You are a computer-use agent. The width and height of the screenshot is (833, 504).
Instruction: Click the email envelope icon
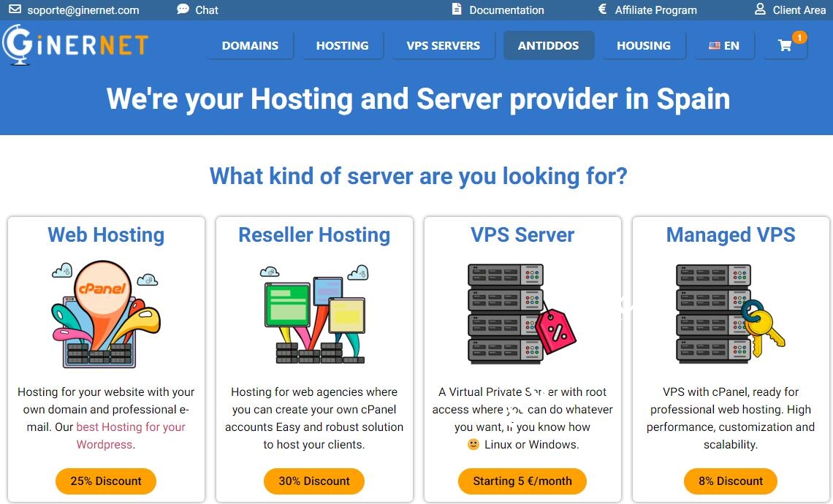15,9
